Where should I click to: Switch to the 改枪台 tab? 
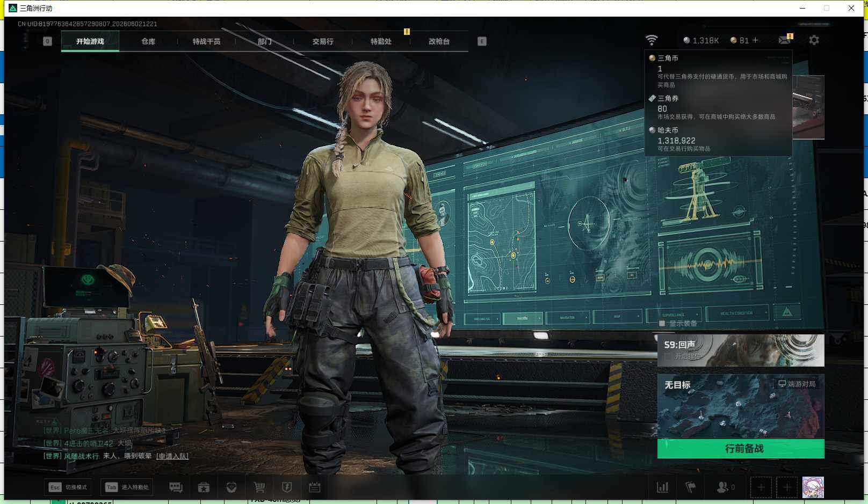tap(439, 41)
